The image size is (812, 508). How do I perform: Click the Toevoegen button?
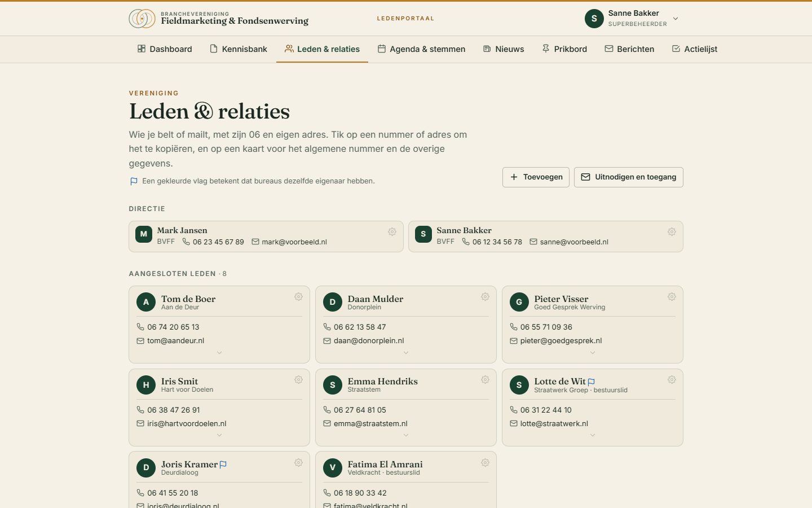(x=536, y=177)
